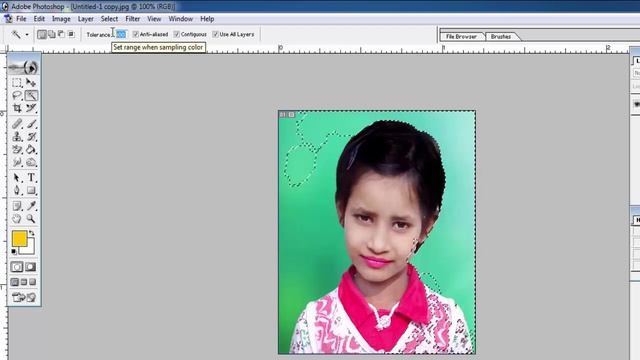Select the Lasso tool

pos(17,96)
